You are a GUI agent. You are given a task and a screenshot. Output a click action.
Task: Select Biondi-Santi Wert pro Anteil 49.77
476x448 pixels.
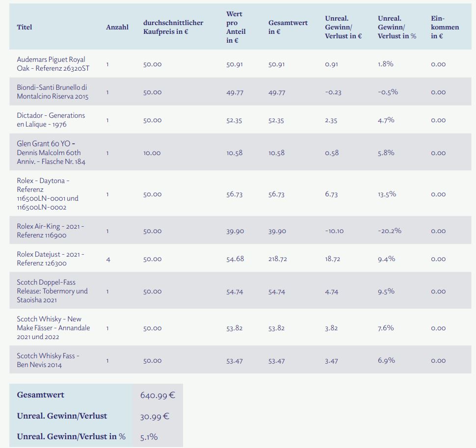coord(235,92)
